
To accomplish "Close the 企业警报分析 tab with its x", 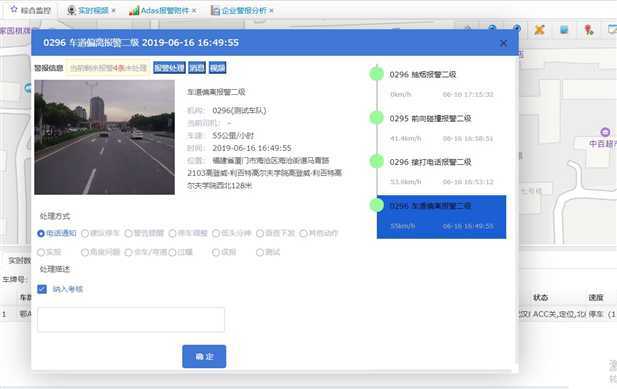I will pos(271,11).
